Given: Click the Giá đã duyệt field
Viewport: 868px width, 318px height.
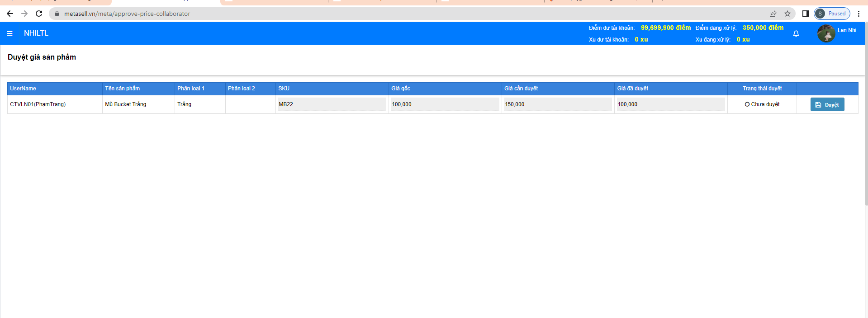Looking at the screenshot, I should (670, 104).
